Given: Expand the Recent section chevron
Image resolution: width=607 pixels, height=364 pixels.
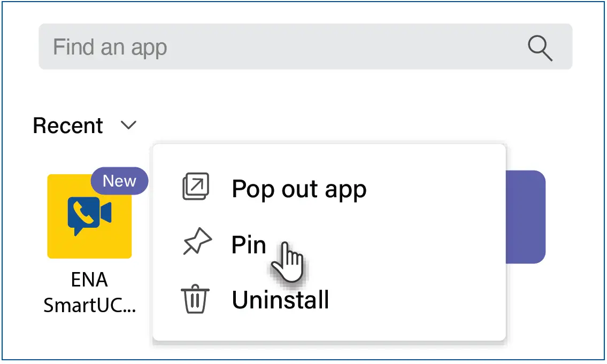Looking at the screenshot, I should pos(128,126).
